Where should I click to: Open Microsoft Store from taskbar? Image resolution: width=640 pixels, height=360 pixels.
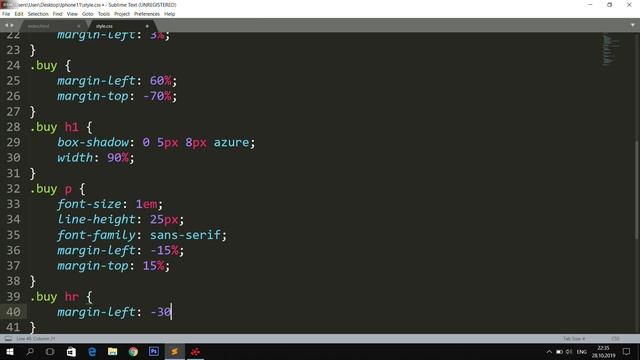pyautogui.click(x=71, y=351)
